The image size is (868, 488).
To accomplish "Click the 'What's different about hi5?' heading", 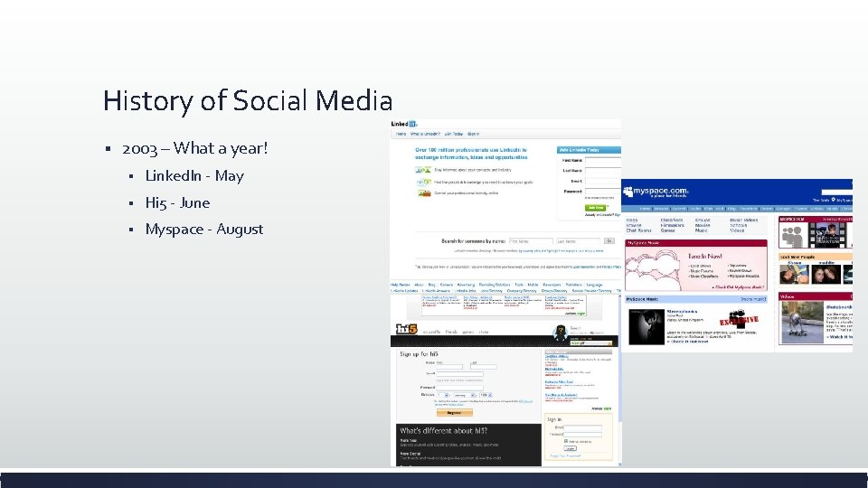I will click(443, 431).
